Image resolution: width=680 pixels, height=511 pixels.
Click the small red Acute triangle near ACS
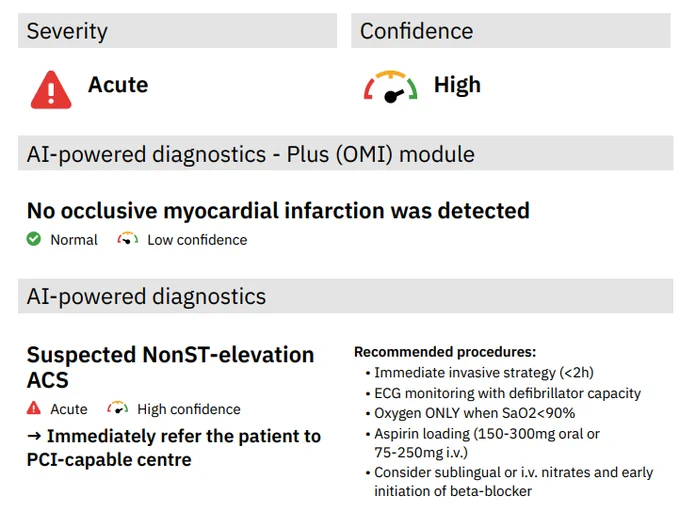point(33,408)
